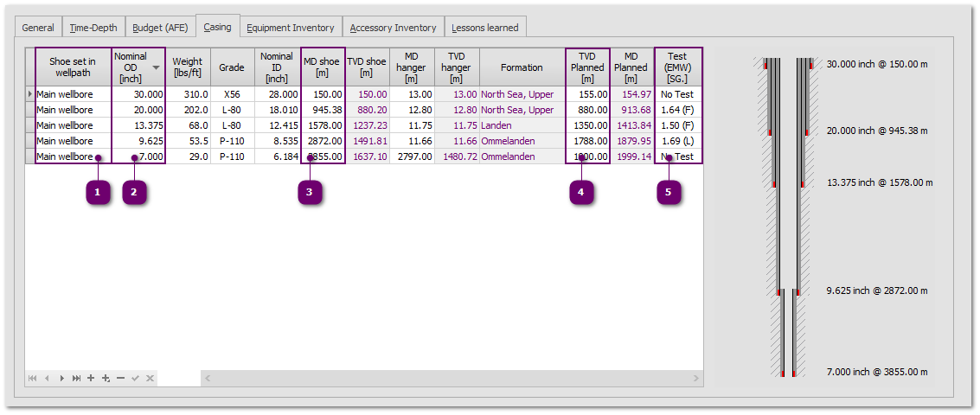Go to next record in navigator

tap(61, 378)
